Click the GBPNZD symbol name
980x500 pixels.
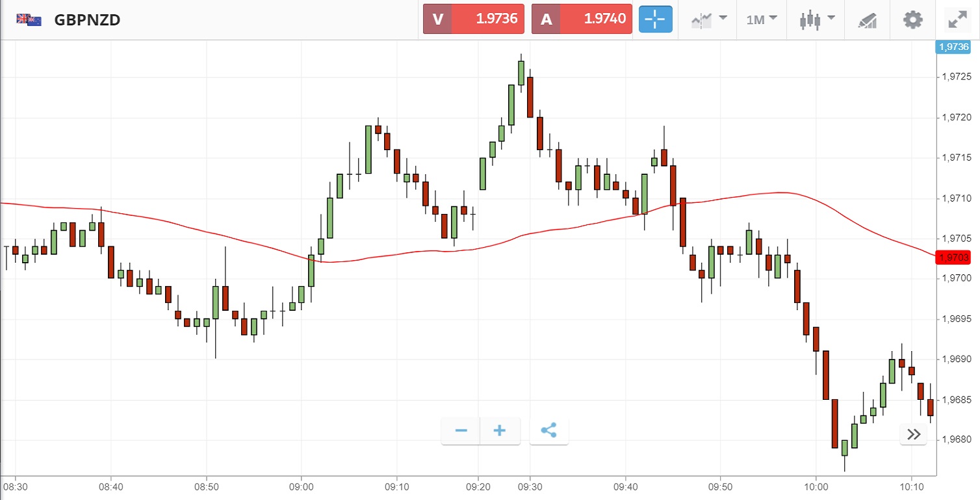[x=87, y=20]
